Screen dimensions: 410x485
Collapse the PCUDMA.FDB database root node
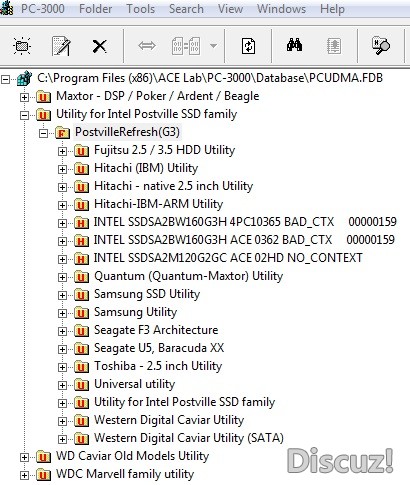(x=5, y=80)
